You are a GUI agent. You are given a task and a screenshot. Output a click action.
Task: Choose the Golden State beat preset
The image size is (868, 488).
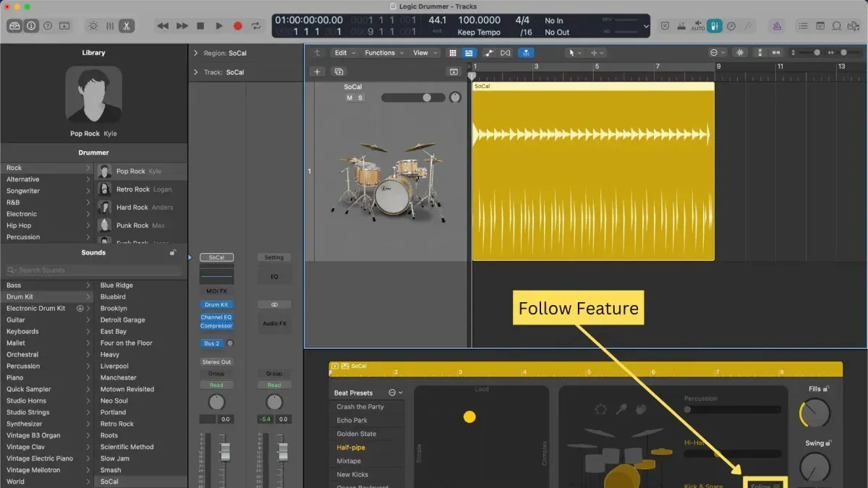(x=357, y=434)
